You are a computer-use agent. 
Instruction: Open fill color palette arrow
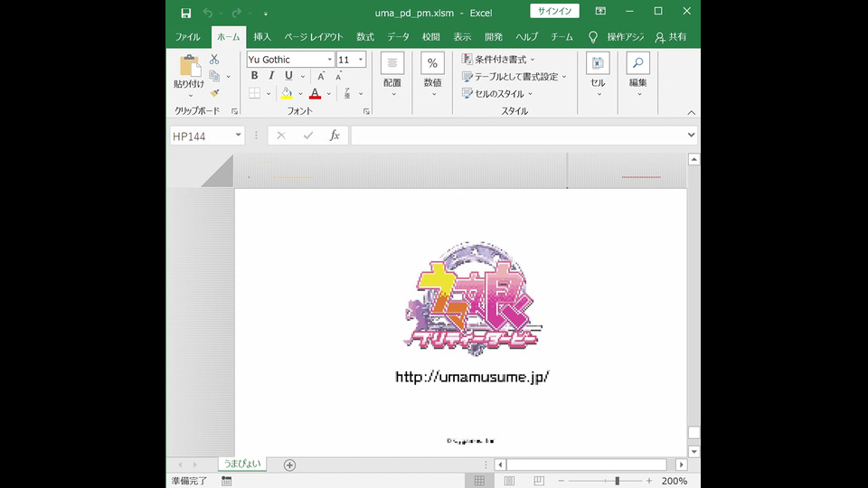300,93
